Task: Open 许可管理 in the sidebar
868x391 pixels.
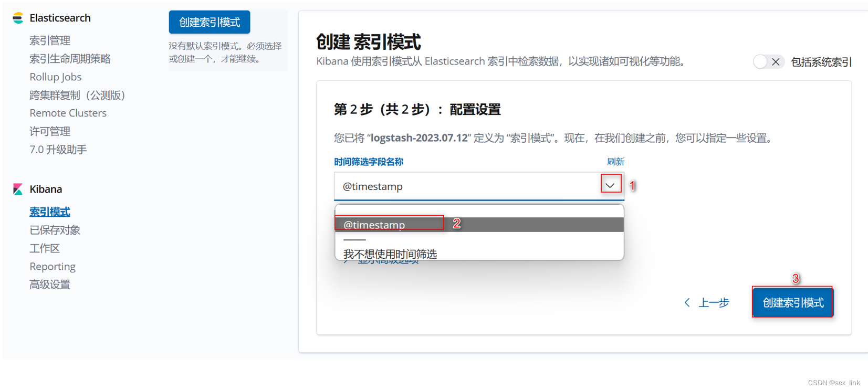Action: (50, 131)
